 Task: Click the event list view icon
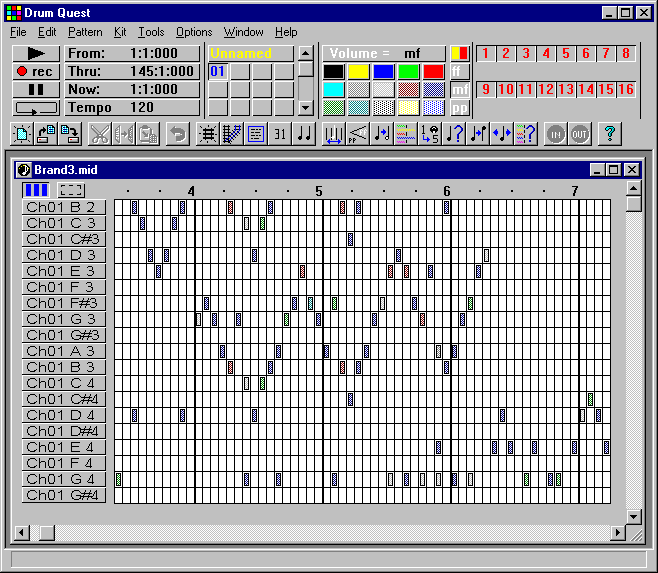click(x=256, y=133)
